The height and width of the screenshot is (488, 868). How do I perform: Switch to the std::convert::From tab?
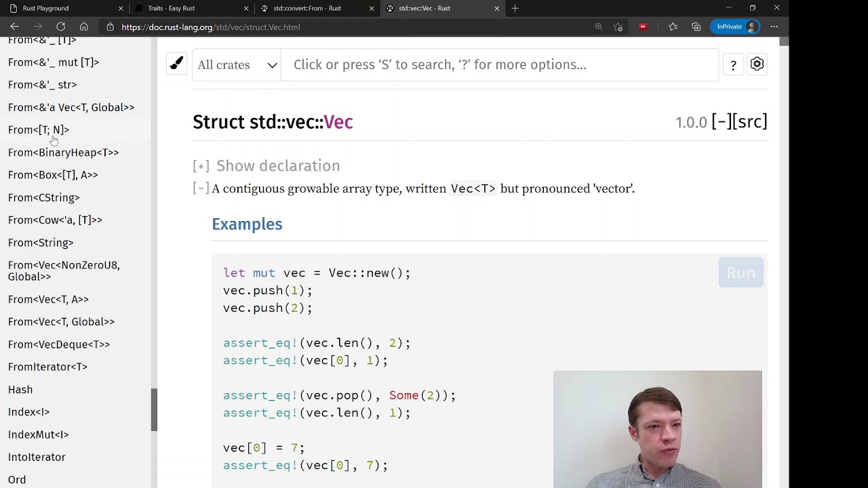(x=316, y=8)
